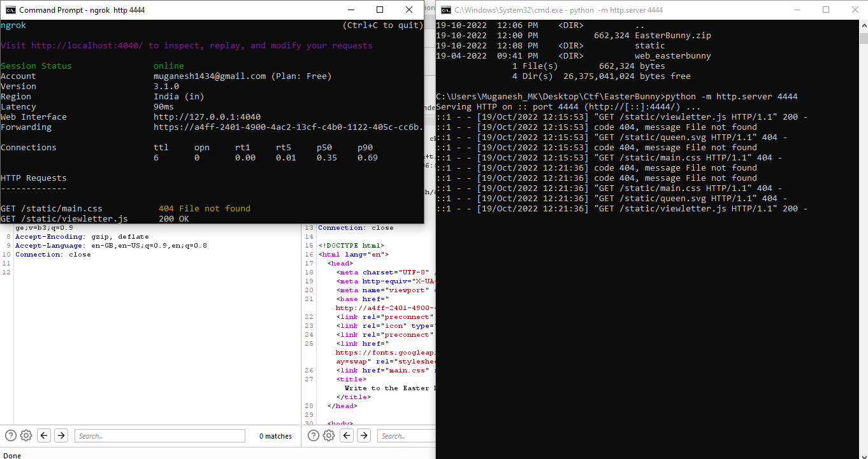Select the '<html lang="en">' response line

pos(354,254)
